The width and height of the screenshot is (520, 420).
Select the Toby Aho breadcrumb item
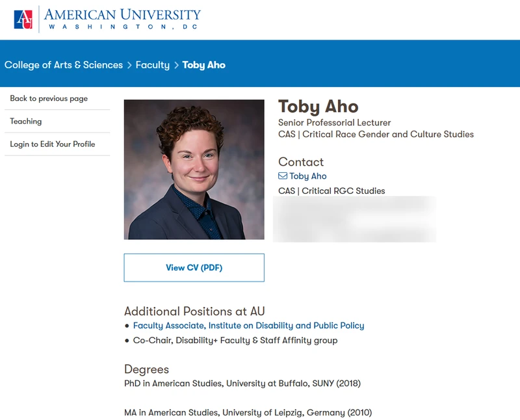(204, 65)
